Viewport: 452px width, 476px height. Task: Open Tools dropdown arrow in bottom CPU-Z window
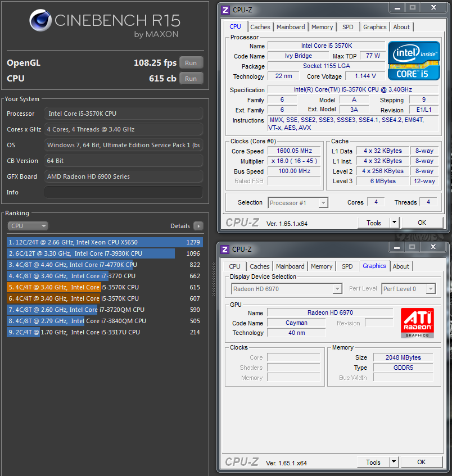(x=394, y=463)
